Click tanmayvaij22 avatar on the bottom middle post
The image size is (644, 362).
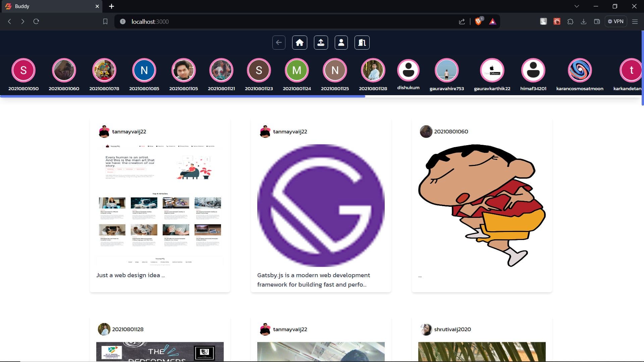click(x=265, y=329)
